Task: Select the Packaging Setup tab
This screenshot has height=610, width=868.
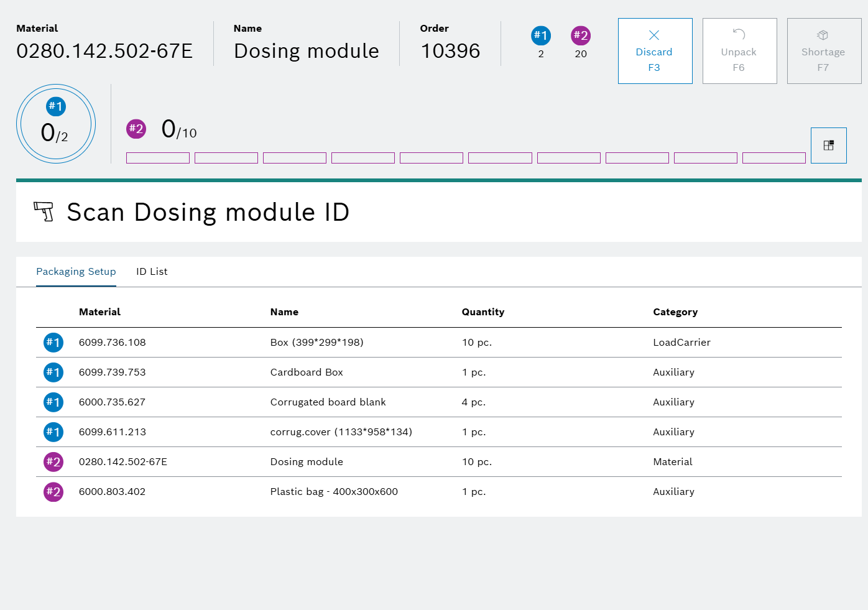Action: point(76,272)
